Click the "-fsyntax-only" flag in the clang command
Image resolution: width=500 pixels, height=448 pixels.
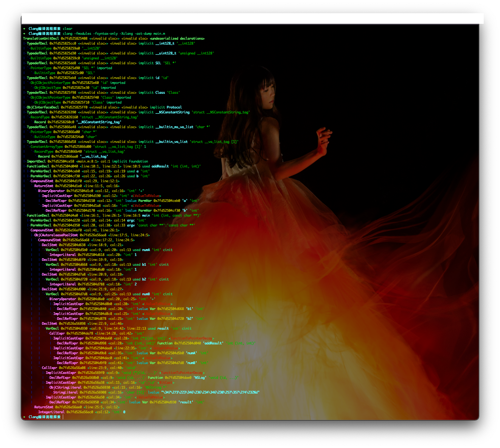[x=106, y=34]
